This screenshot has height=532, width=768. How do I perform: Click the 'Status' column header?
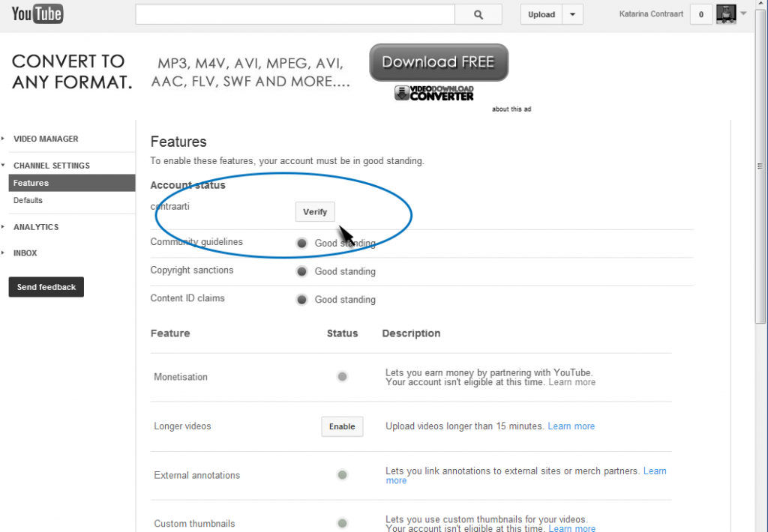[342, 333]
